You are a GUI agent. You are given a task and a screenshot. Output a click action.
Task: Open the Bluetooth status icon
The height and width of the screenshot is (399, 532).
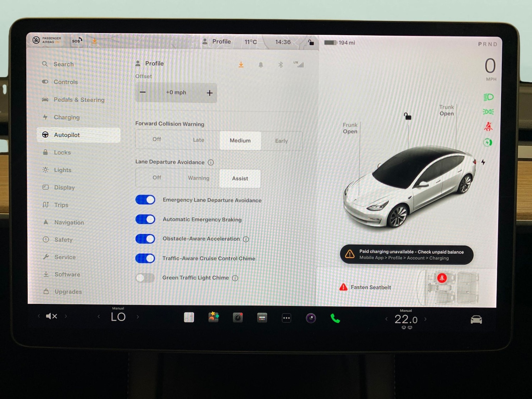click(x=280, y=65)
